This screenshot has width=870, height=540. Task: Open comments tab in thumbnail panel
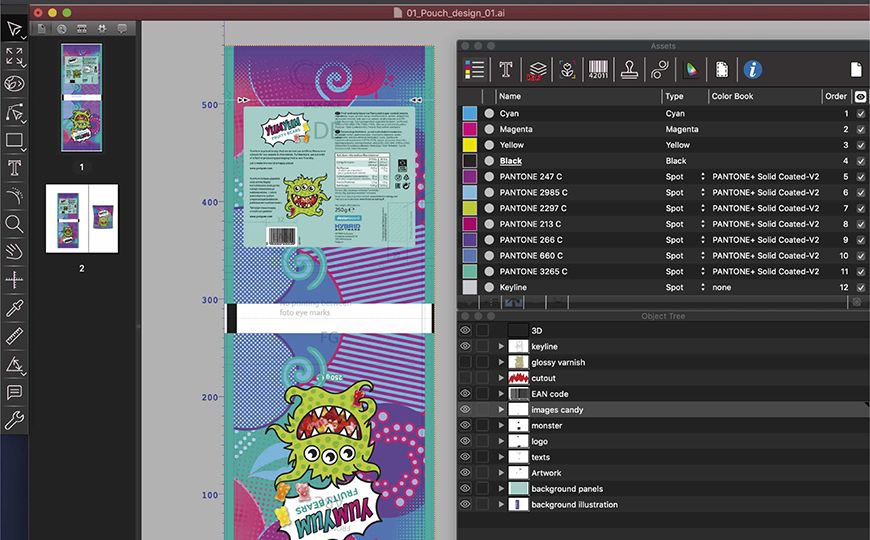(122, 28)
